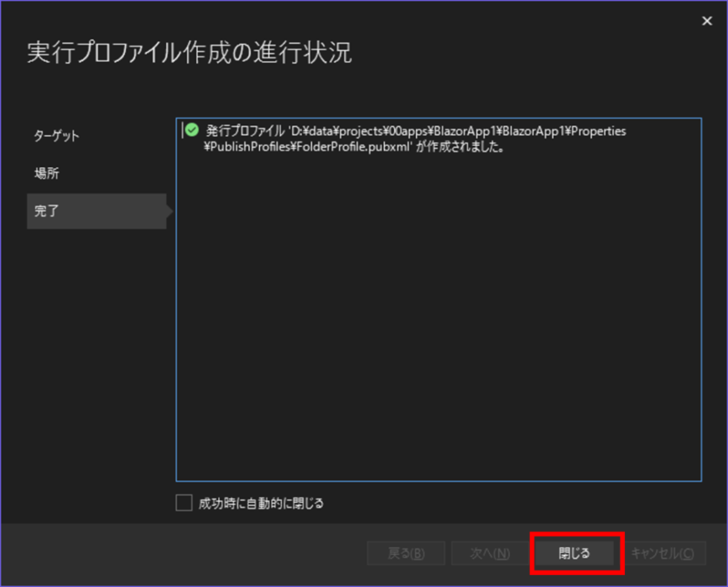Click the green success checkmark icon
The image size is (728, 587).
tap(191, 130)
